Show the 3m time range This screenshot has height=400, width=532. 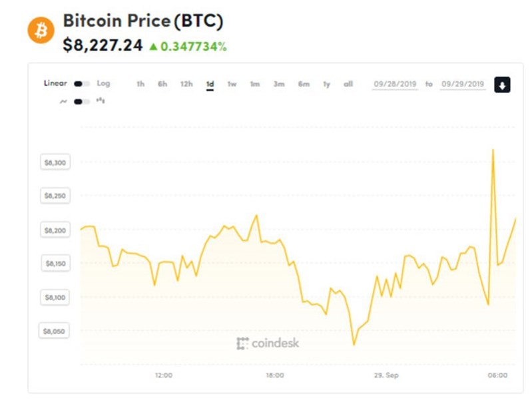279,84
